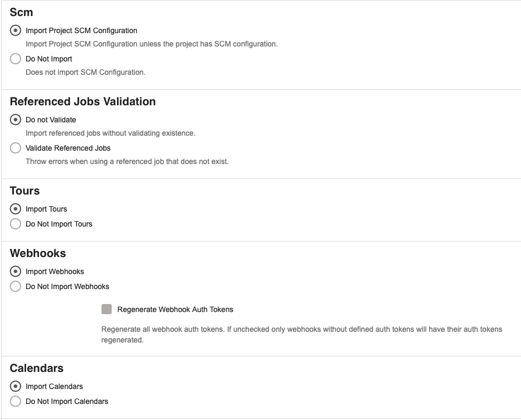Select the Import Calendars radio button
Screen dimensions: 521x420
tap(15, 386)
